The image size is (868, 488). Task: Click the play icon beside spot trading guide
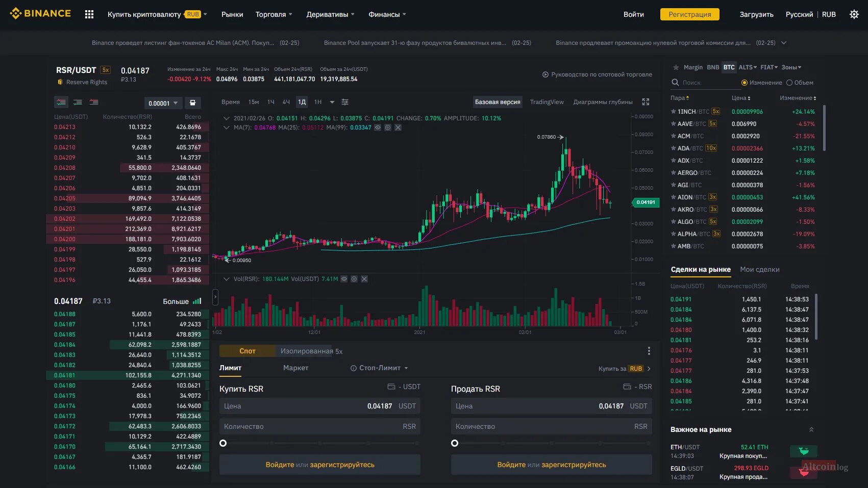pyautogui.click(x=545, y=74)
